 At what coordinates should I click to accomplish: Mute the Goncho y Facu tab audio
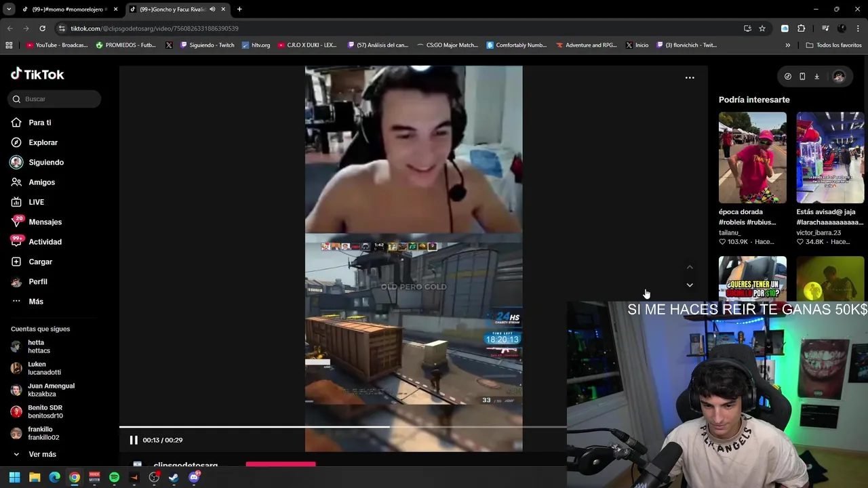[212, 9]
